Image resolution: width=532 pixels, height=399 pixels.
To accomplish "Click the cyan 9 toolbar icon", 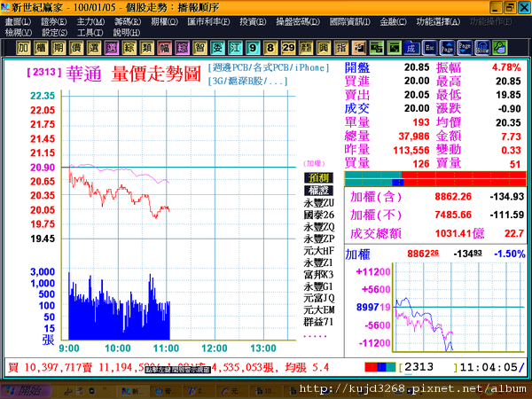I will (253, 48).
